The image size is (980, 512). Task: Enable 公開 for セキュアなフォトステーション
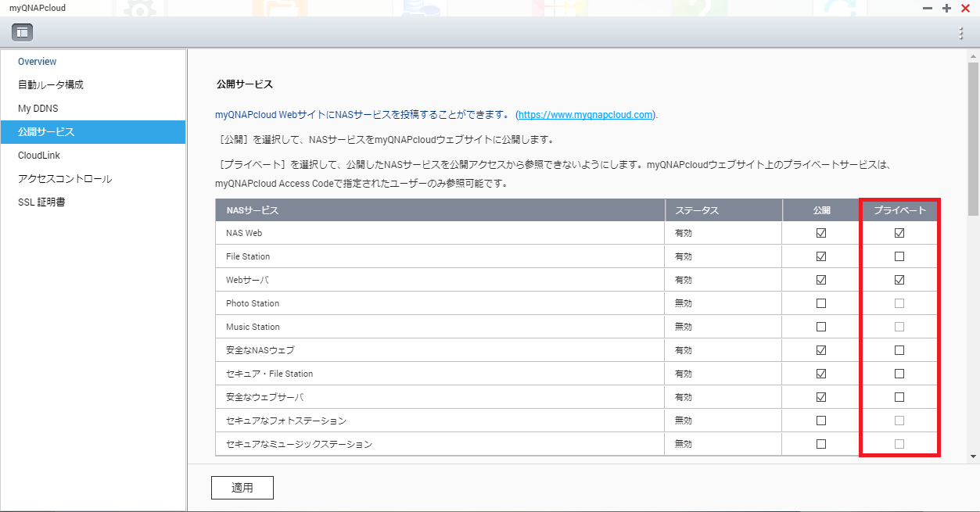[x=821, y=421]
